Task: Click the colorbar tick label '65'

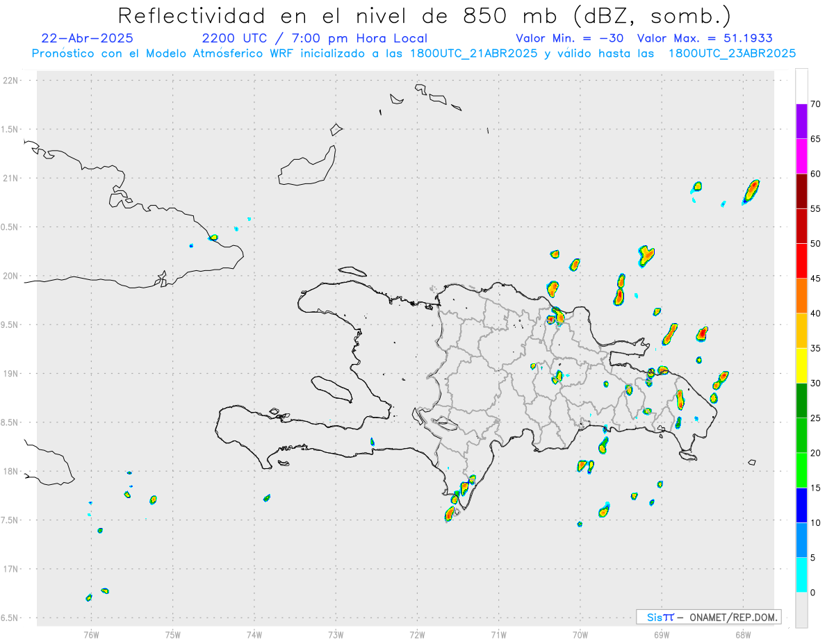Action: pyautogui.click(x=816, y=138)
